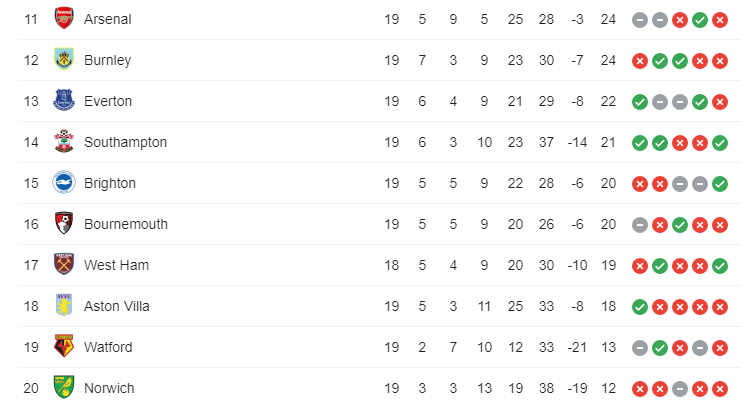Click the Burnley club crest
Screen dimensions: 741x419
click(64, 60)
